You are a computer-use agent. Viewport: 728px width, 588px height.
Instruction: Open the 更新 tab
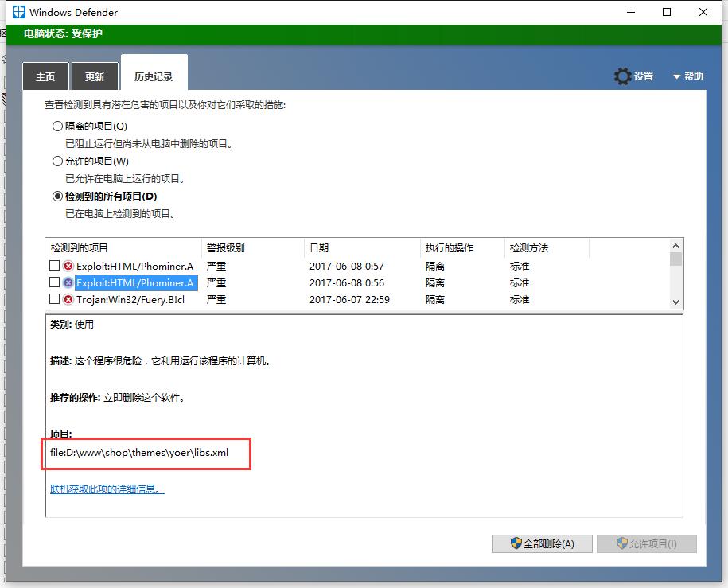coord(95,77)
